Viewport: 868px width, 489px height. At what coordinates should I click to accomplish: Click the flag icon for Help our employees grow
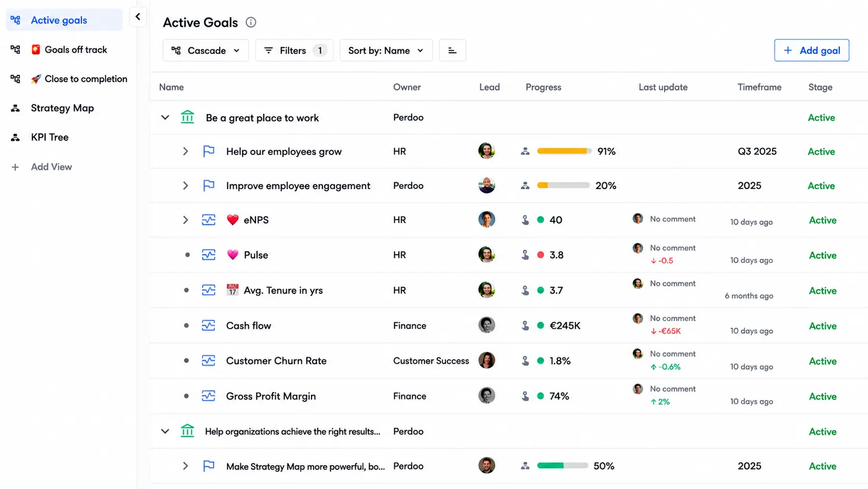tap(209, 151)
